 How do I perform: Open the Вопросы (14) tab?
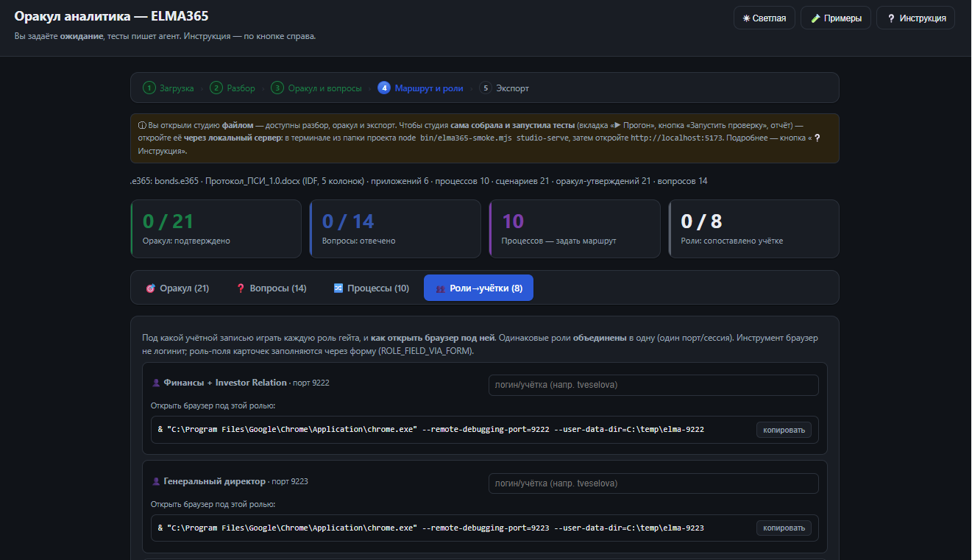click(270, 288)
